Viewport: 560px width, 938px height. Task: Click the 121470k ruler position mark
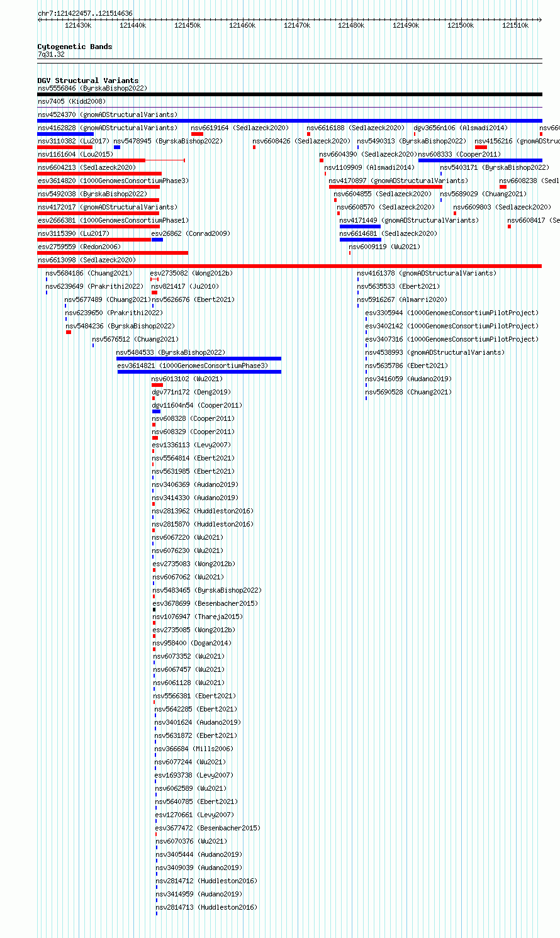coord(297,25)
